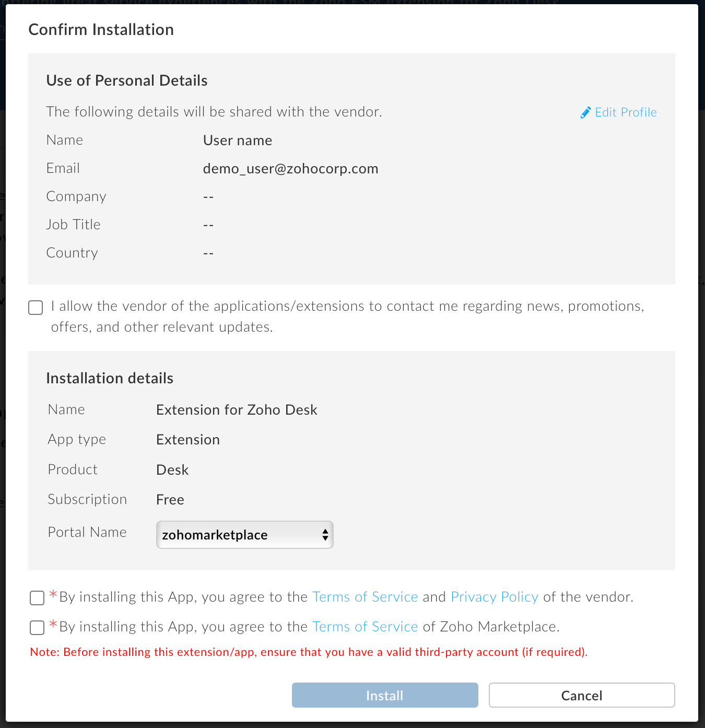This screenshot has height=728, width=705.
Task: Click the Confirm Installation dialog title
Action: (x=101, y=30)
